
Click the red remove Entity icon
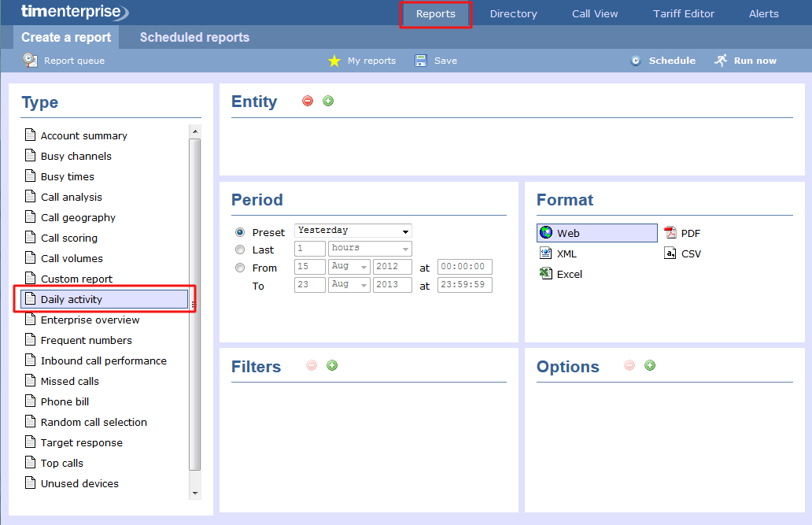(308, 101)
